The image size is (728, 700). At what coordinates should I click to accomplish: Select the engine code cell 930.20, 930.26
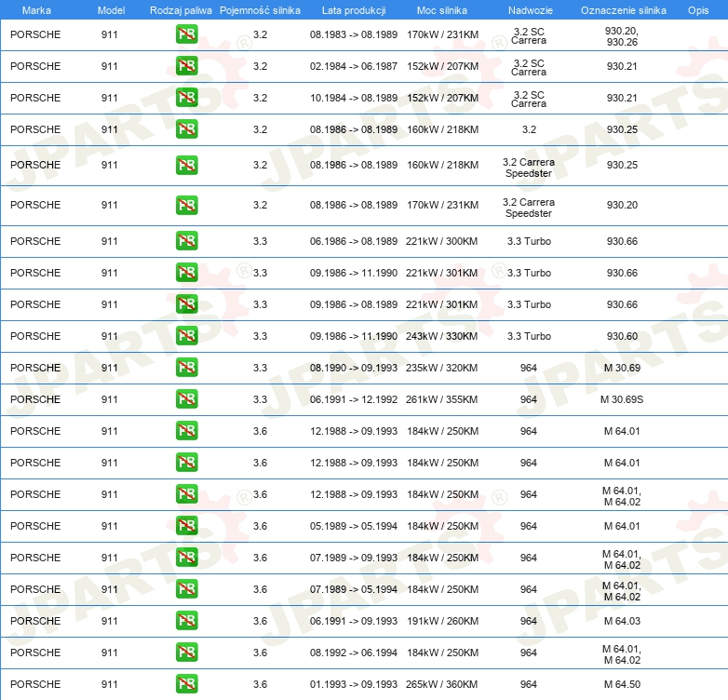[622, 36]
